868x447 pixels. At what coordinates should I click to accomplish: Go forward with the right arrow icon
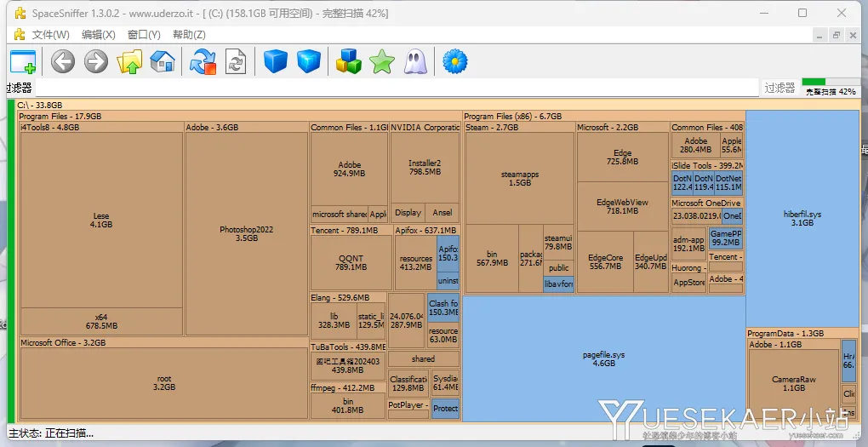tap(96, 61)
